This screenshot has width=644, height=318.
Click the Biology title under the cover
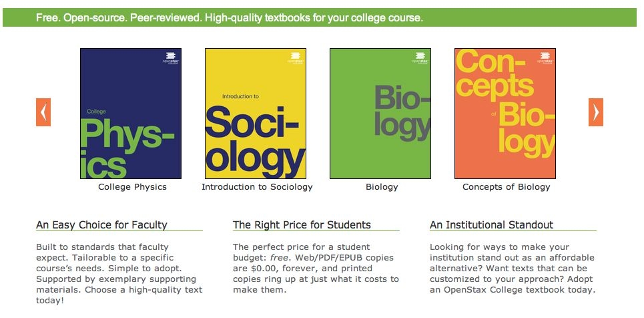(382, 187)
